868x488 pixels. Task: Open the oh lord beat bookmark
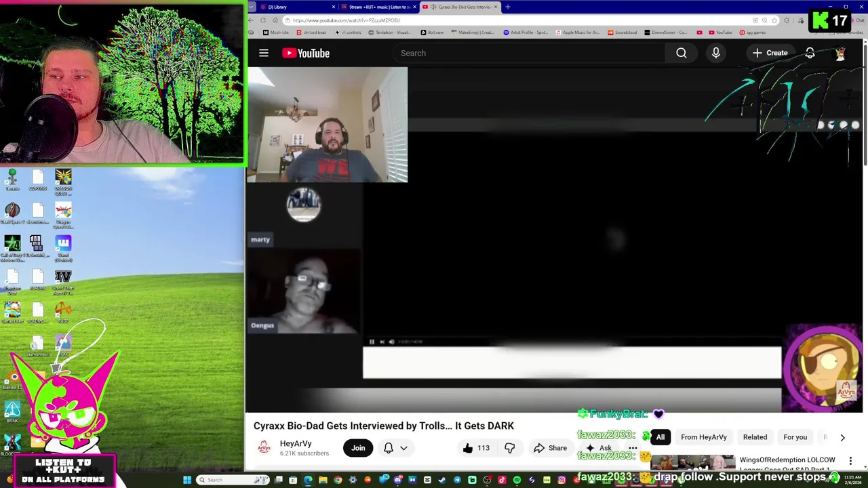coord(311,33)
